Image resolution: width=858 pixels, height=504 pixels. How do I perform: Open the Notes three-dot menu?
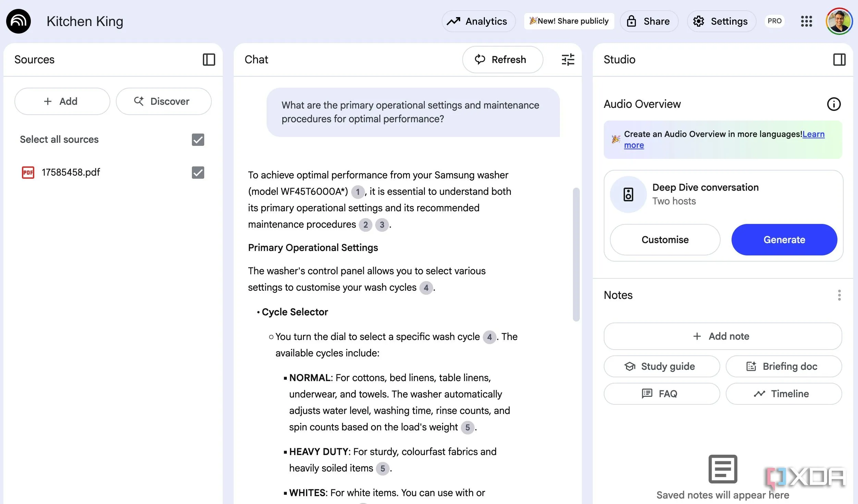[839, 295]
